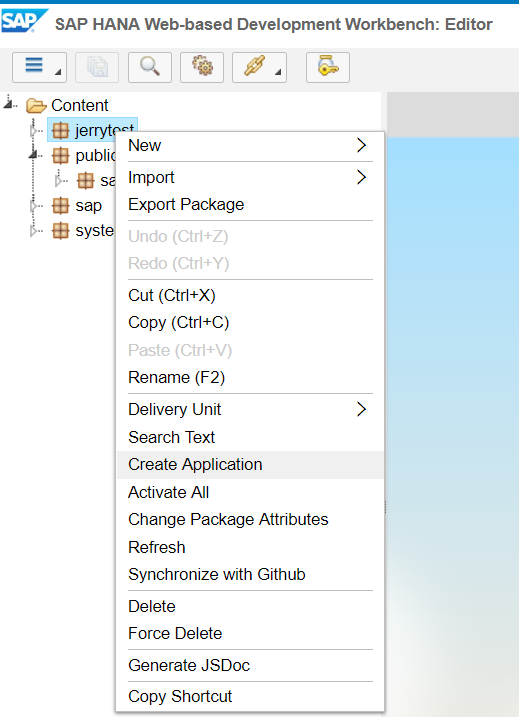Select the system package label
This screenshot has height=717, width=519.
95,230
